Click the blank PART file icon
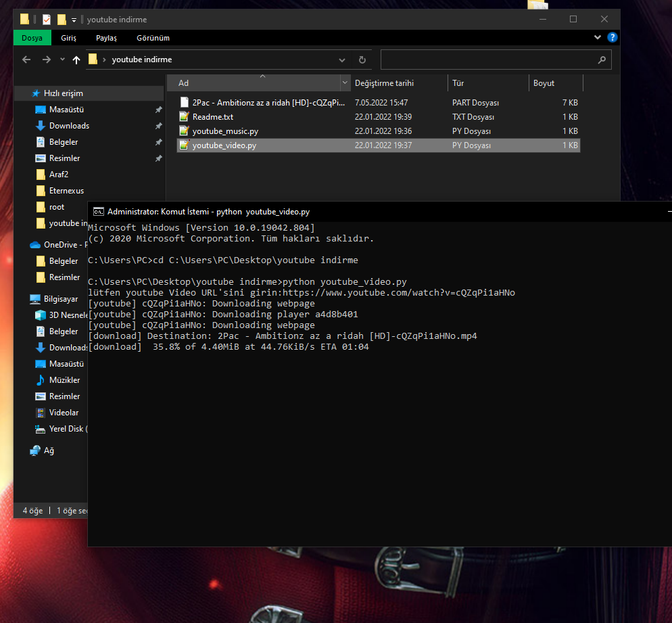This screenshot has height=623, width=672. pos(185,102)
